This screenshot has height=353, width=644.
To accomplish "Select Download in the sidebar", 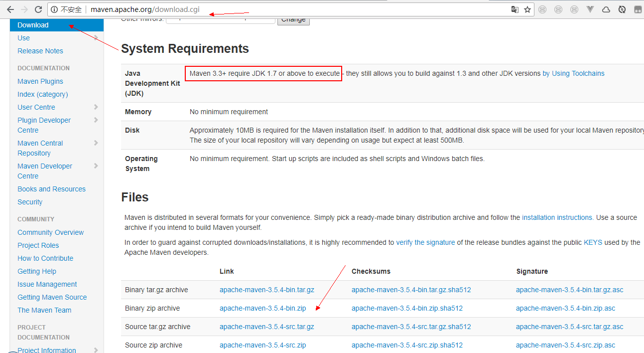I will (33, 25).
